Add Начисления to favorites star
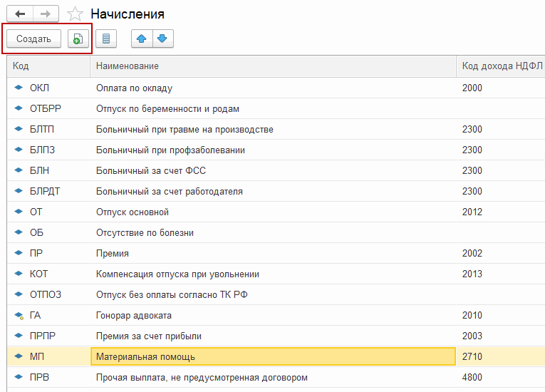545x392 pixels. 74,14
